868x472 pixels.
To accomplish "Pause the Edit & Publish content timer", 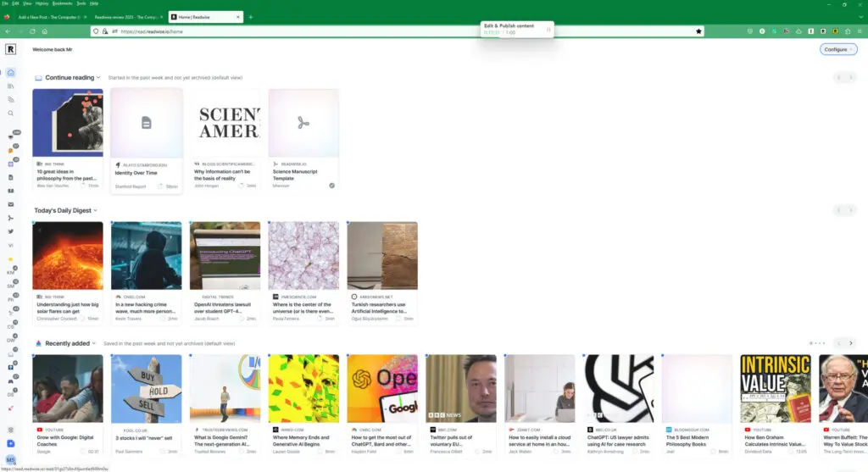I will [x=548, y=30].
